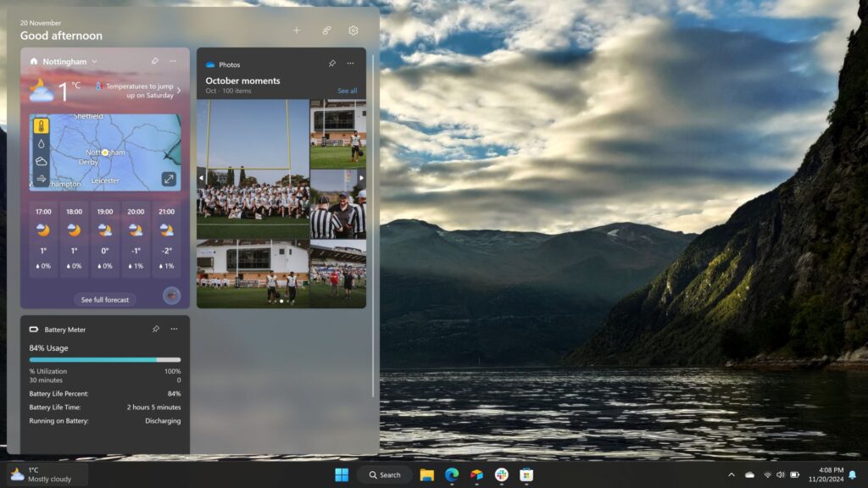Open the Battery Meter more options menu
868x488 pixels.
click(x=174, y=330)
